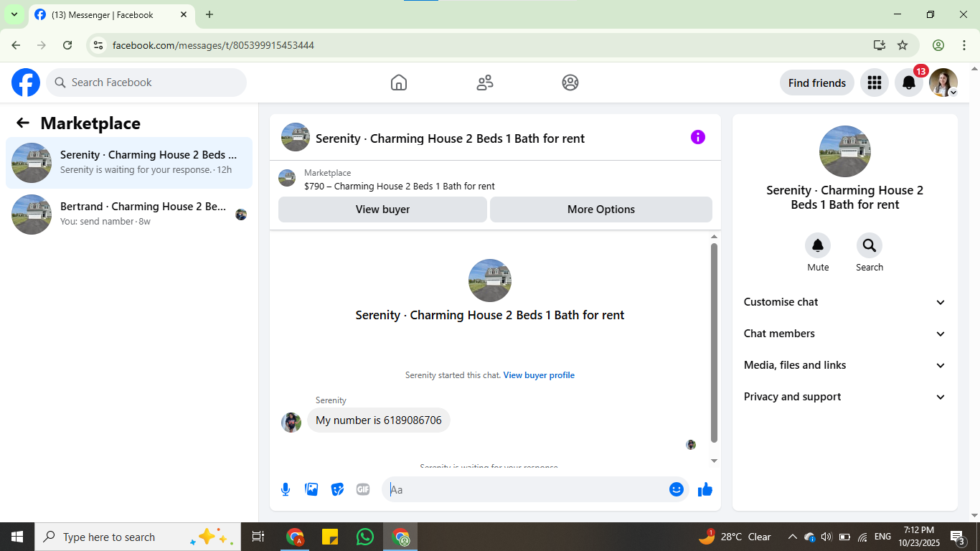
Task: Go to Home feed icon
Action: [399, 83]
